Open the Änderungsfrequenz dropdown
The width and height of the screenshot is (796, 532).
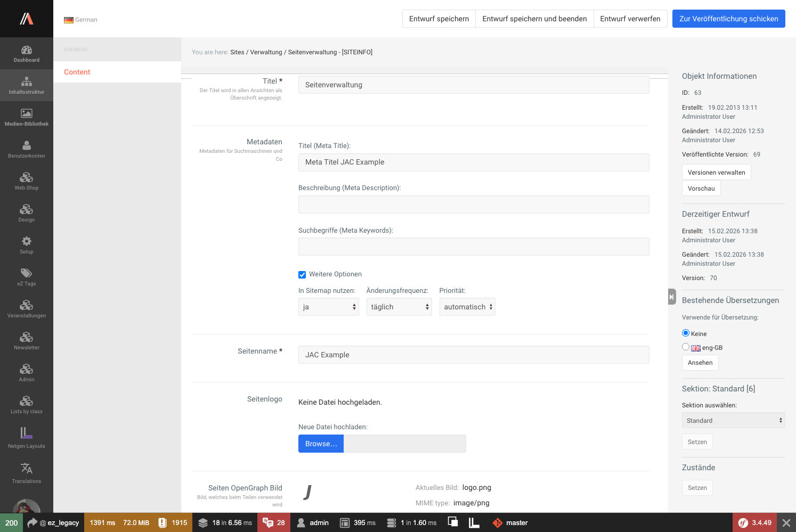click(x=399, y=307)
